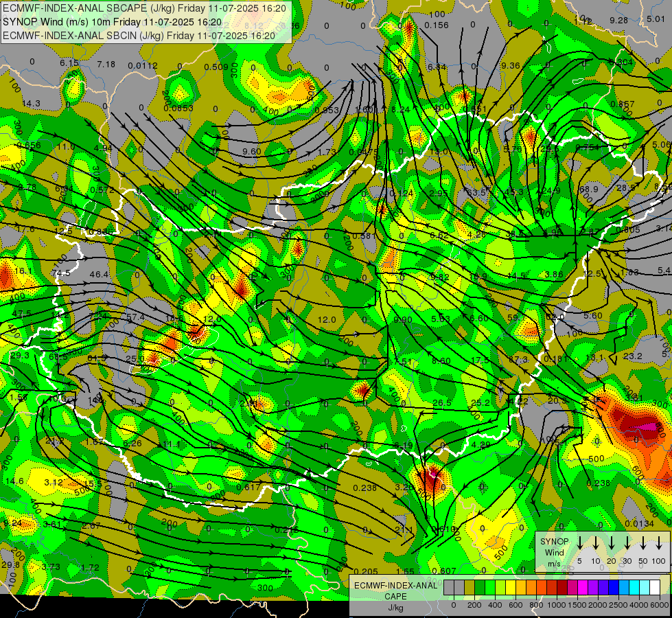Click the map value 0.0134

[x=640, y=524]
